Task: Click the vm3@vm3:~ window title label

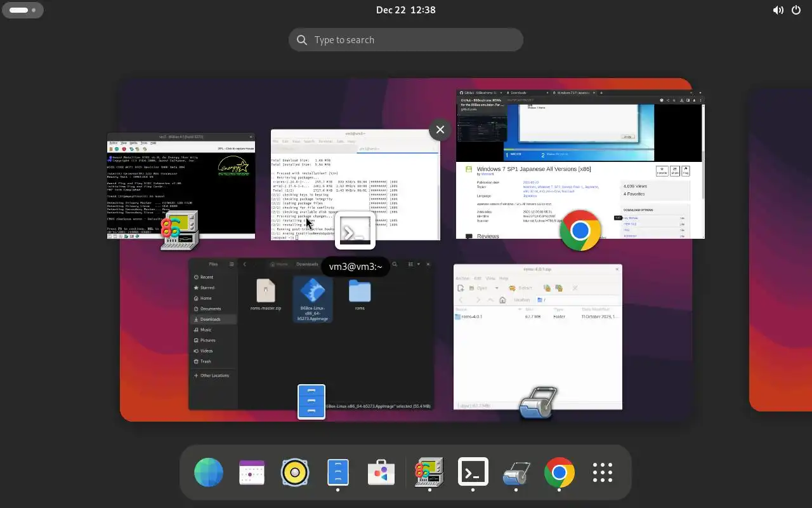Action: point(355,267)
